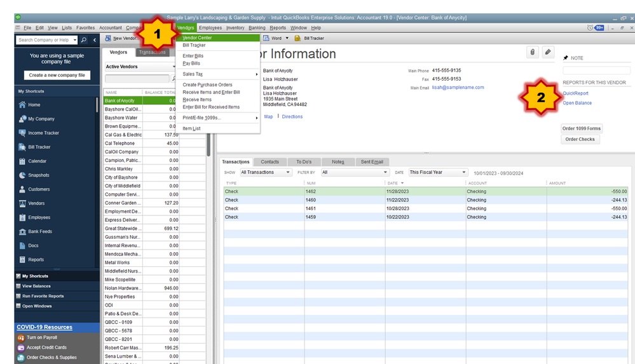Open Bill Tracker from the toolbar
The width and height of the screenshot is (635, 364).
point(309,38)
